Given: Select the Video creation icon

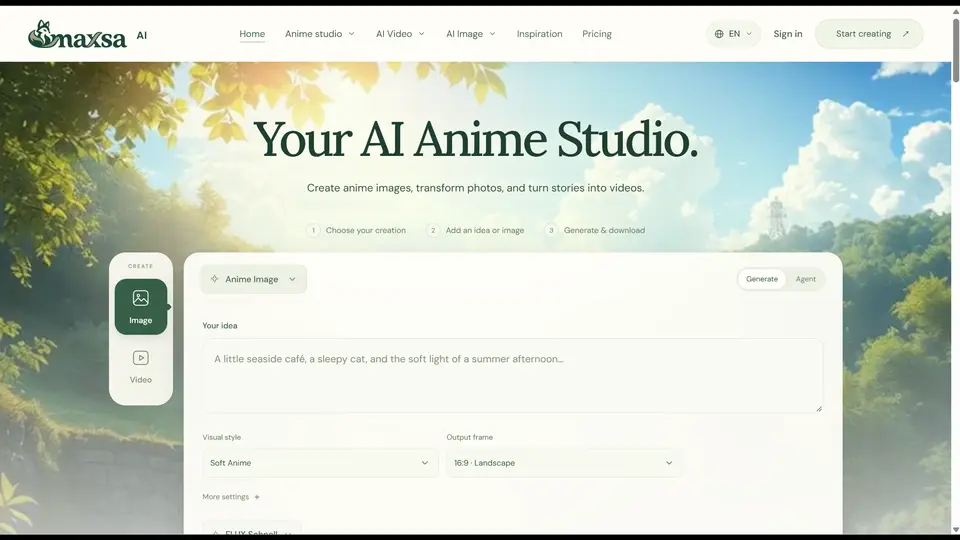Looking at the screenshot, I should point(141,358).
